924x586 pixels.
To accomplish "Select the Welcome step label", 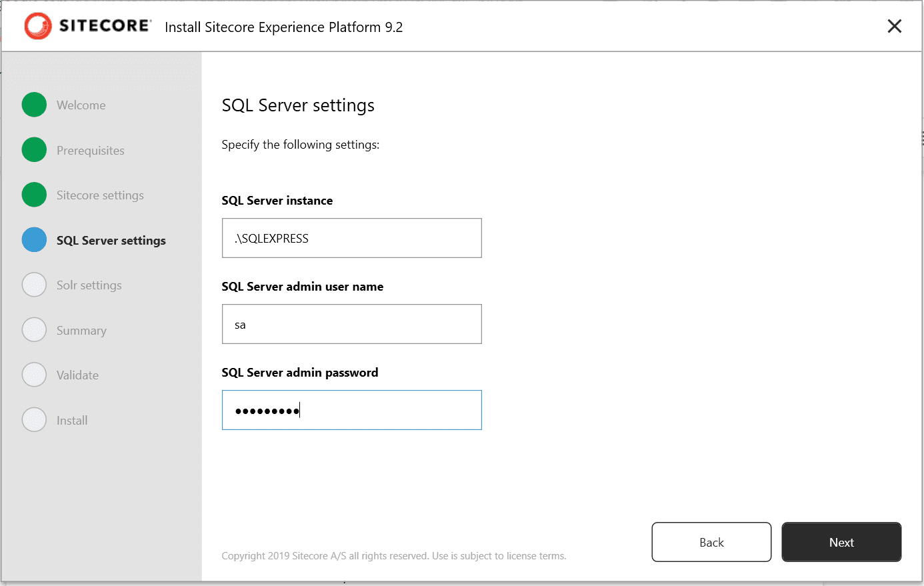I will coord(81,105).
